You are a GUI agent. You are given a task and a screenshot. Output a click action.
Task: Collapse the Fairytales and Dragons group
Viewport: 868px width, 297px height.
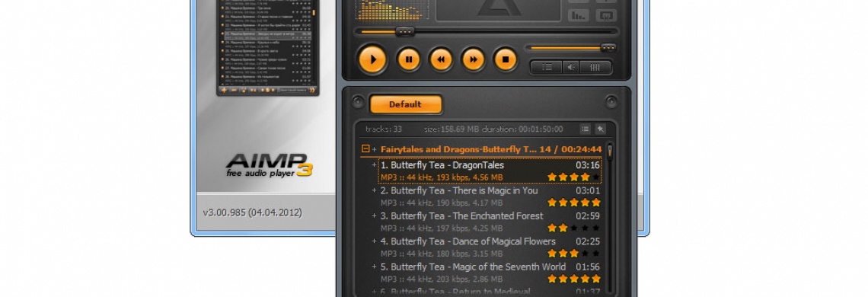[365, 149]
